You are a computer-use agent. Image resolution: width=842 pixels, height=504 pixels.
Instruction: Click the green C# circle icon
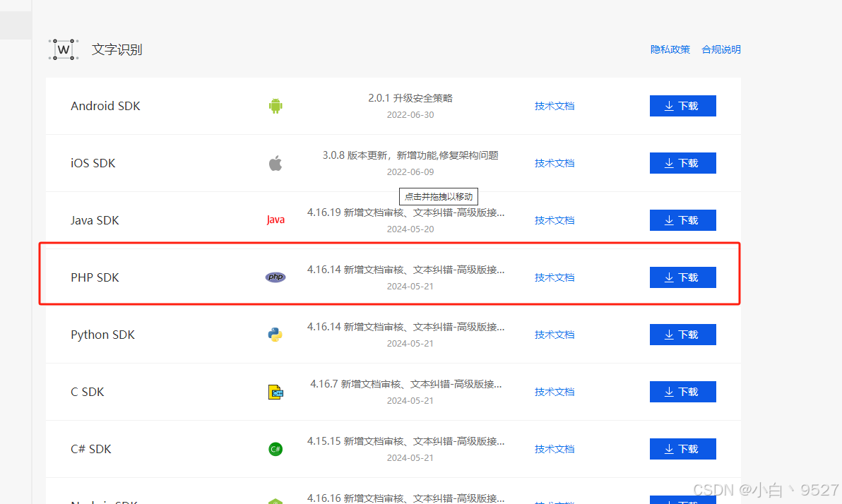[x=275, y=449]
